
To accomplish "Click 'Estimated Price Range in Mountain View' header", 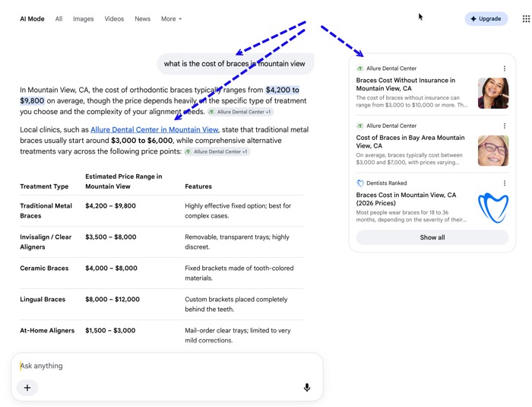I will [x=124, y=181].
